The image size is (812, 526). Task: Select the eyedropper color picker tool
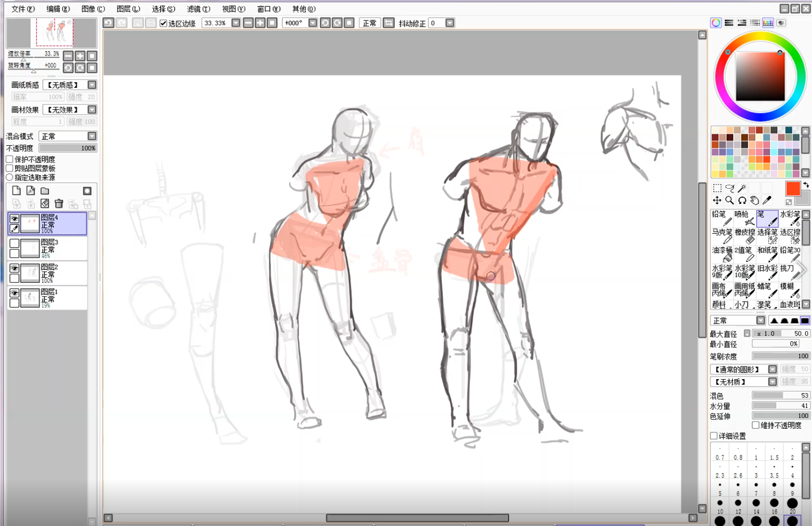point(767,200)
